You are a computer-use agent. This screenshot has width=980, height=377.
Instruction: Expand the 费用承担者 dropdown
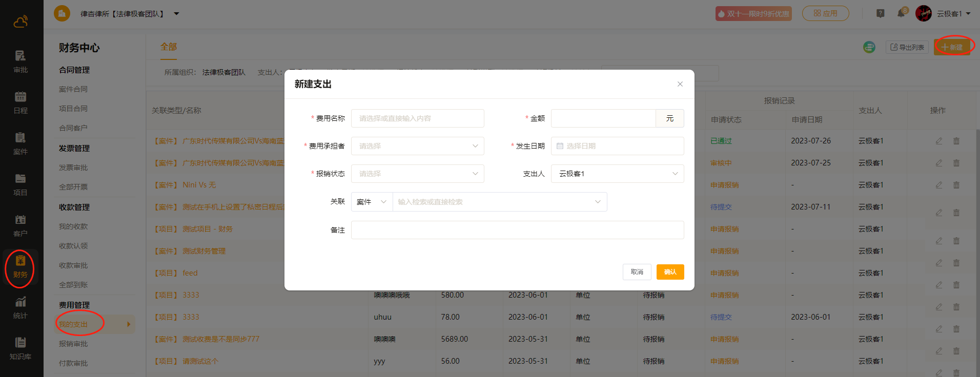point(417,146)
